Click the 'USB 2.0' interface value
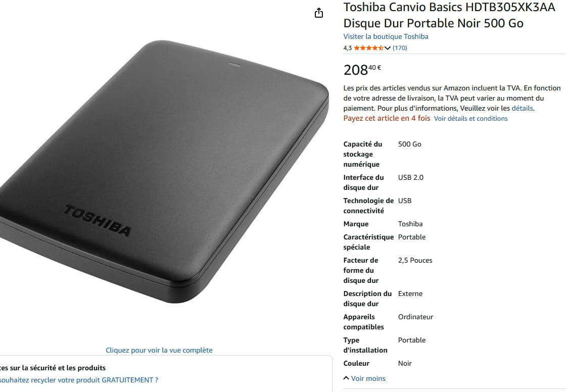Screen dimensions: 568x392 (x=411, y=177)
